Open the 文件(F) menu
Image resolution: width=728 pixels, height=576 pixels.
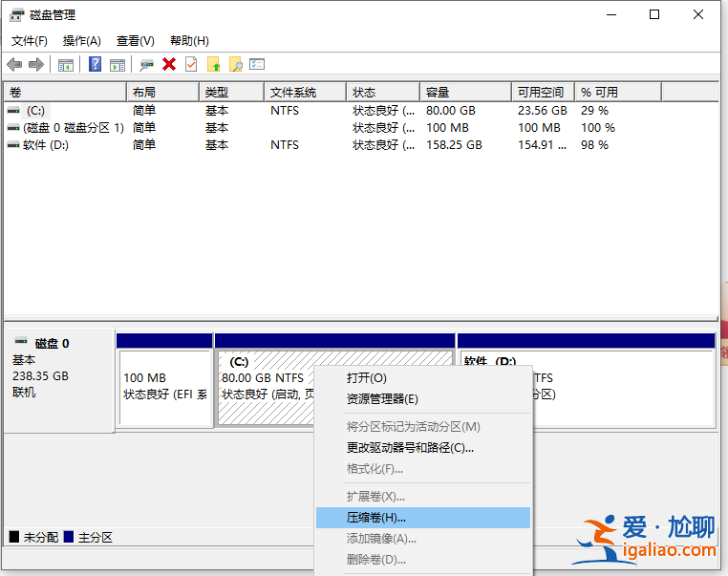point(30,41)
